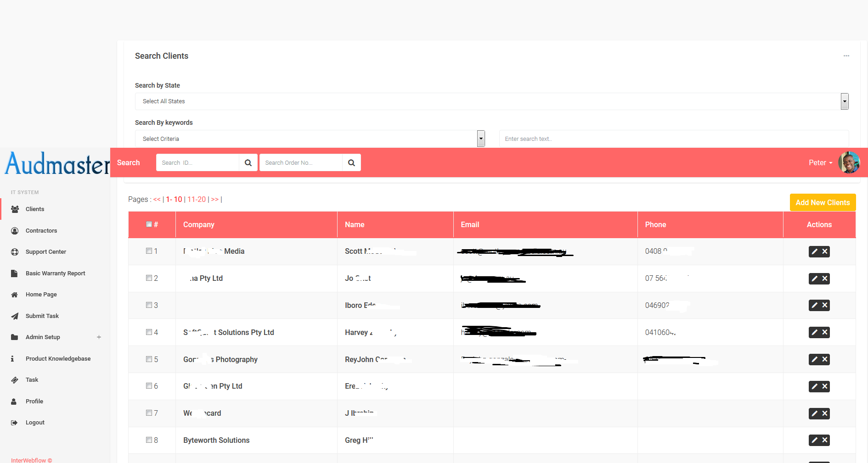Image resolution: width=868 pixels, height=463 pixels.
Task: Click the Enter search text field
Action: pos(673,139)
